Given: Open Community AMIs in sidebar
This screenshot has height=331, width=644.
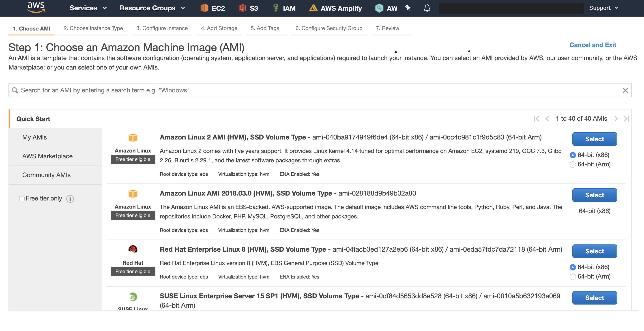Looking at the screenshot, I should coord(56,175).
